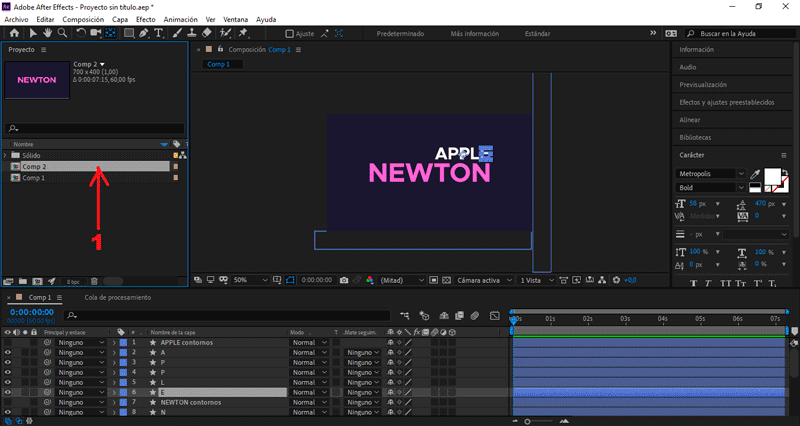
Task: Click trash icon in Project panel
Action: pyautogui.click(x=93, y=281)
